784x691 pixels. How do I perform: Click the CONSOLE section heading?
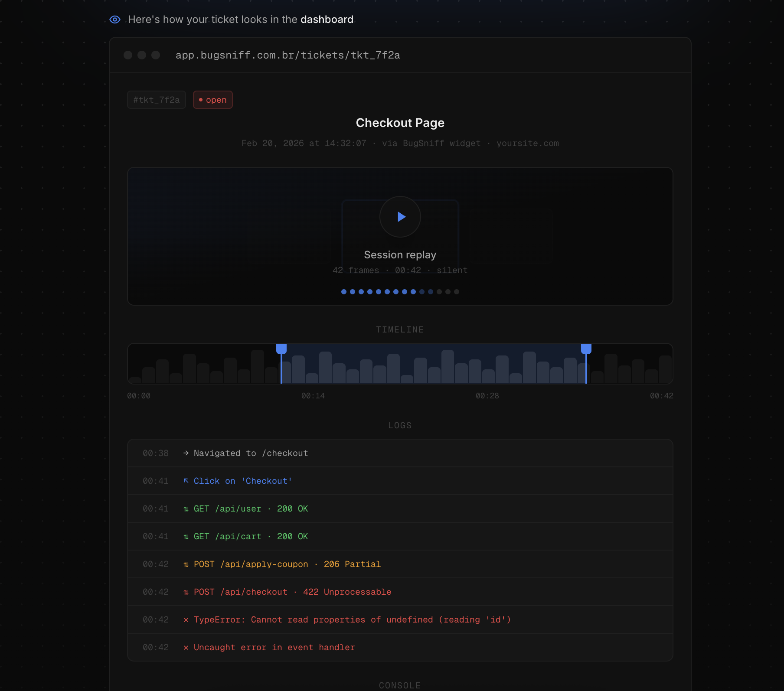click(x=400, y=685)
